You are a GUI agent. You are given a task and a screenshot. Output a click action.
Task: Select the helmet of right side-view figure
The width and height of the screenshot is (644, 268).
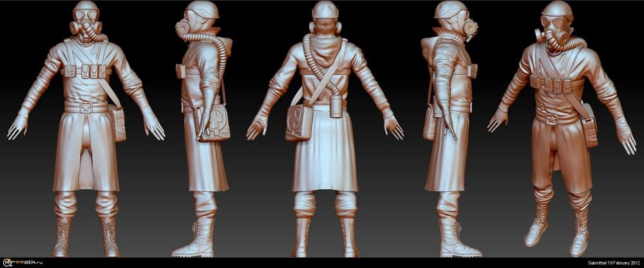pos(451,10)
